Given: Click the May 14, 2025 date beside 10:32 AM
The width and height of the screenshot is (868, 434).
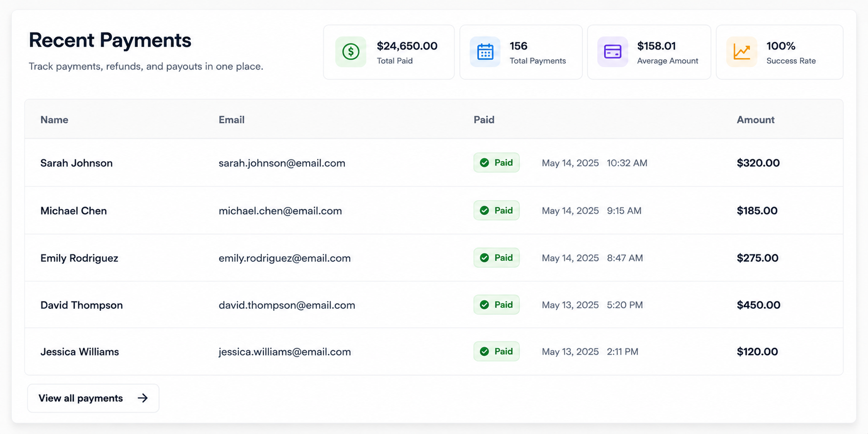Looking at the screenshot, I should [x=570, y=163].
